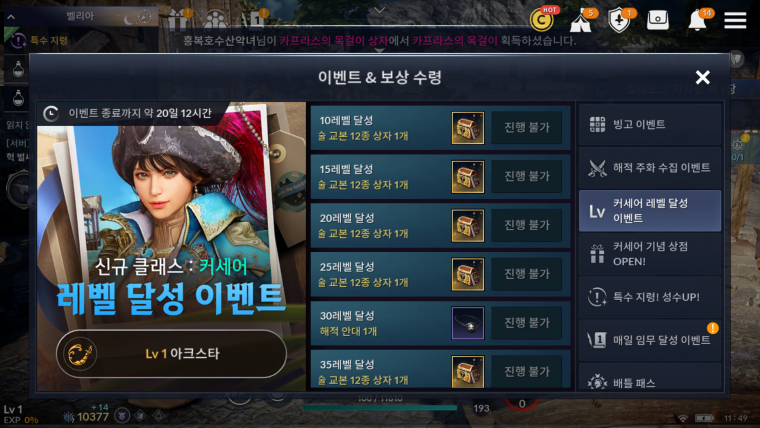This screenshot has height=428, width=760.
Task: Close the 이벤트 & 보상 수령 window
Action: coord(702,77)
